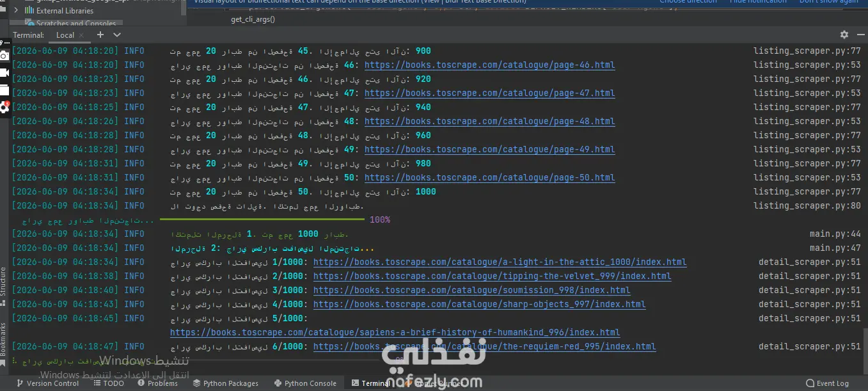Click the get_cli_args() breadcrumb

(253, 19)
